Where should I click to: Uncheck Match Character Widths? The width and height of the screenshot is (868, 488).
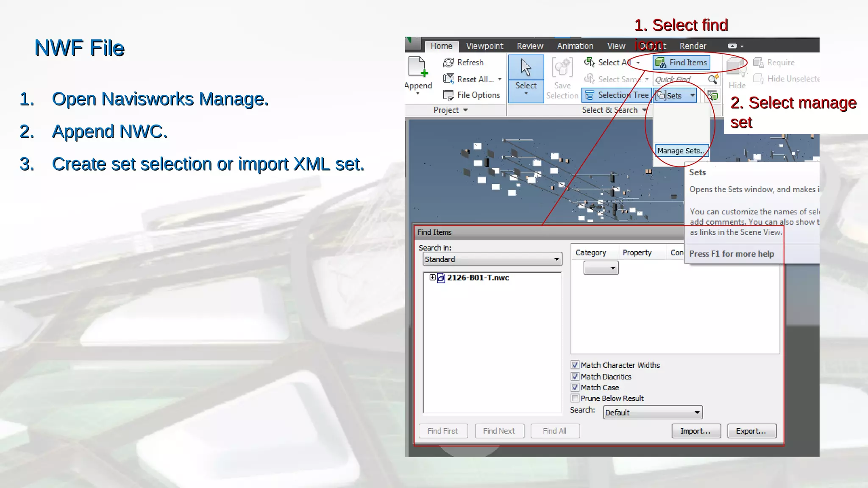point(575,365)
